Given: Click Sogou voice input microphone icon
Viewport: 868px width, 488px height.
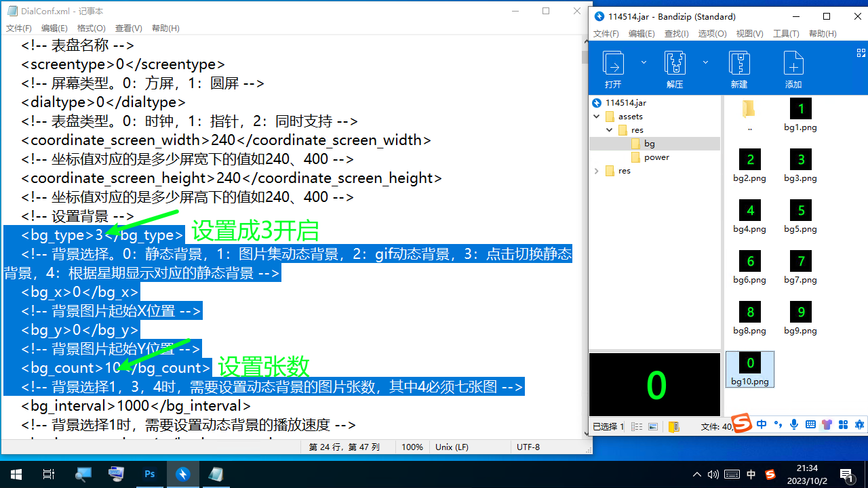Looking at the screenshot, I should coord(794,425).
